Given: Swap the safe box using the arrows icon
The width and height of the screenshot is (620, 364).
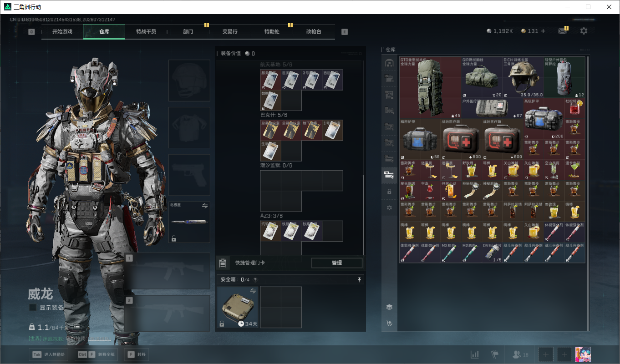Looking at the screenshot, I should point(253,291).
